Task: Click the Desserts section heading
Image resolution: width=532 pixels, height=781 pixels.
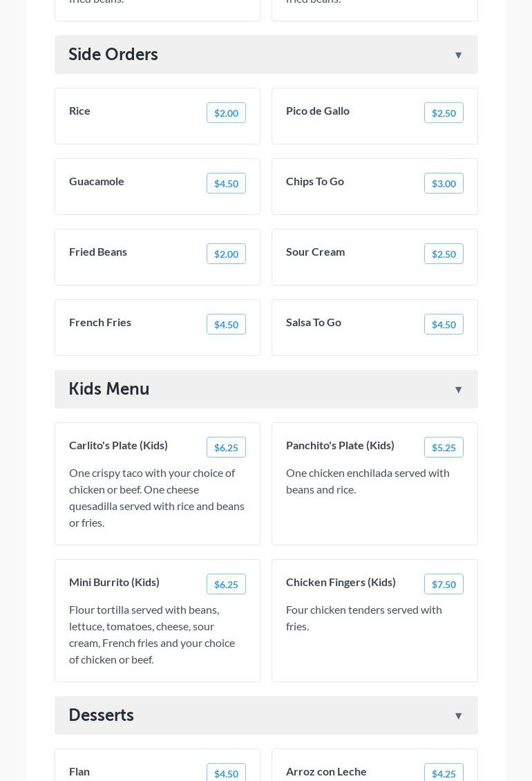Action: click(102, 715)
